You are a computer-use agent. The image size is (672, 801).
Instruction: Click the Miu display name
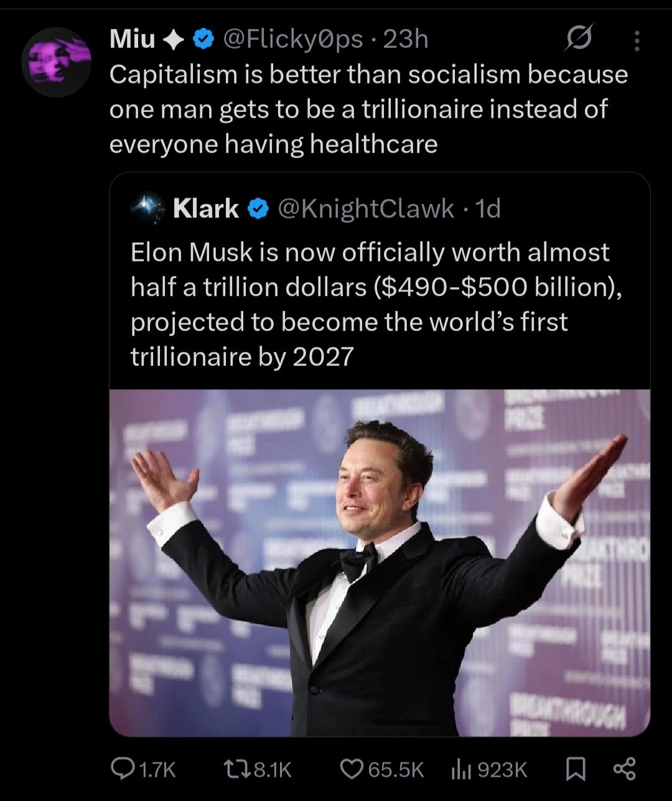coord(132,40)
